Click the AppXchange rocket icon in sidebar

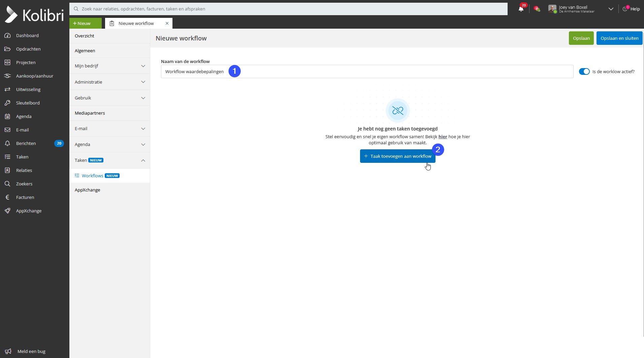click(x=7, y=211)
